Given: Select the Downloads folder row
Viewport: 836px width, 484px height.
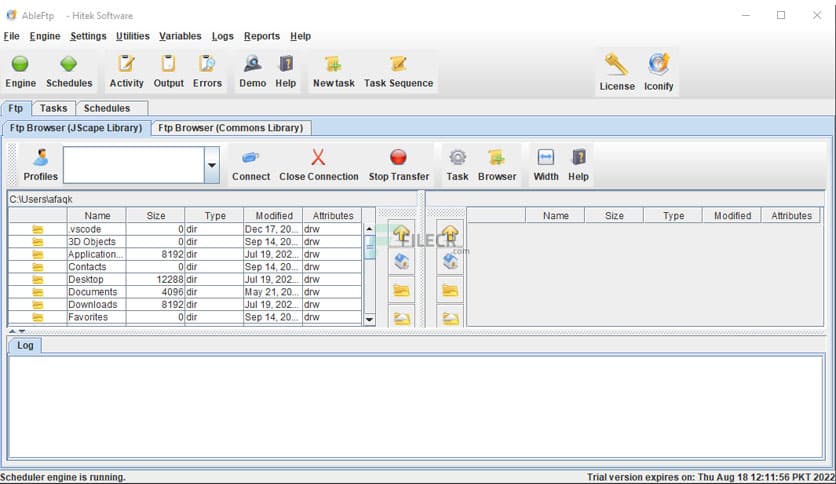Looking at the screenshot, I should click(x=185, y=304).
